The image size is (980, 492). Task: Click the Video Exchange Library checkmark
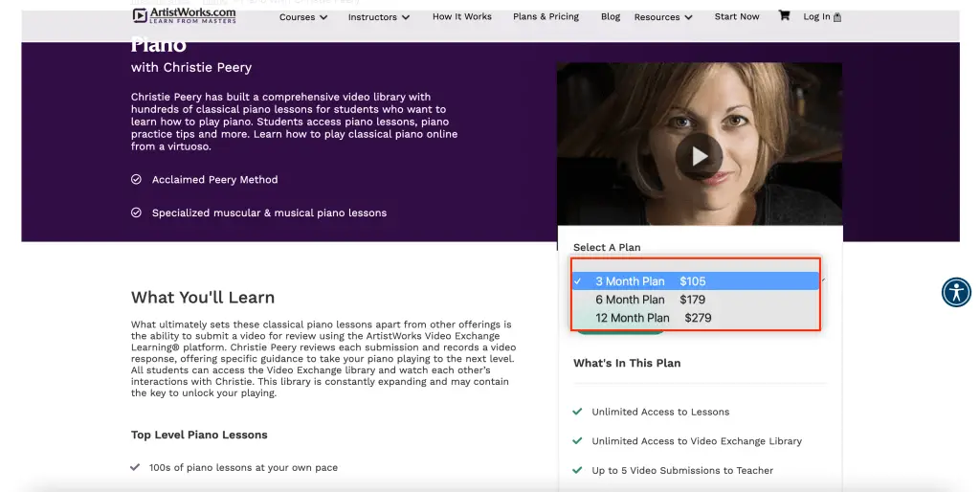(577, 440)
